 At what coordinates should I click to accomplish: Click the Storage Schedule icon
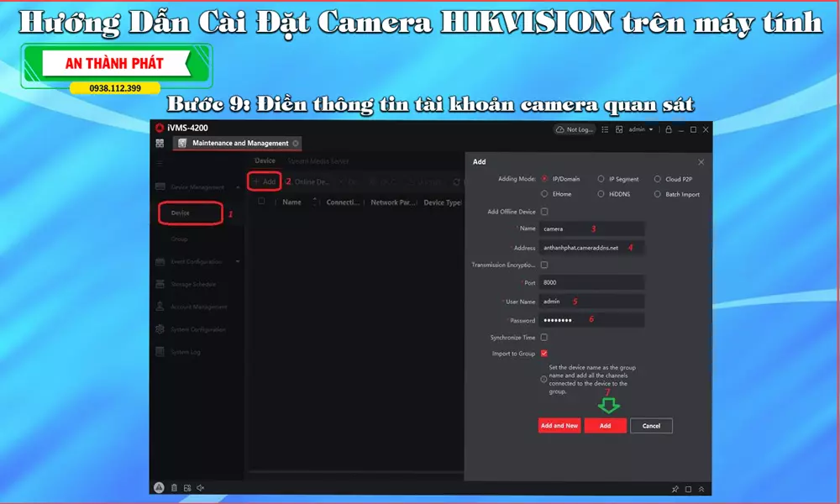pos(160,284)
